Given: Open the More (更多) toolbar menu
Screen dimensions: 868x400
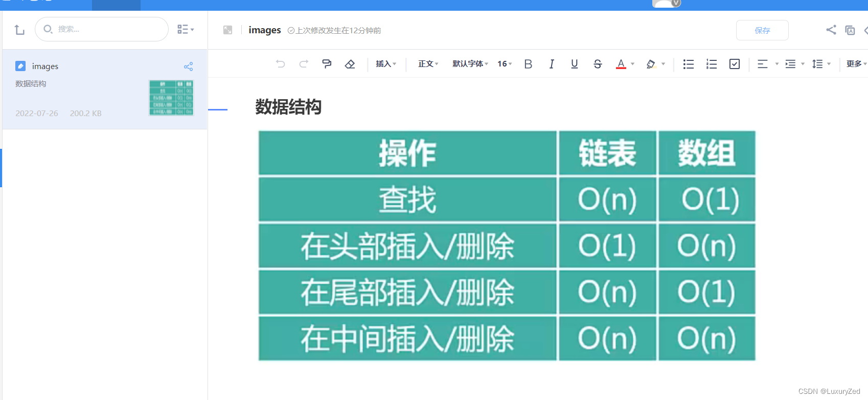Looking at the screenshot, I should pos(856,64).
